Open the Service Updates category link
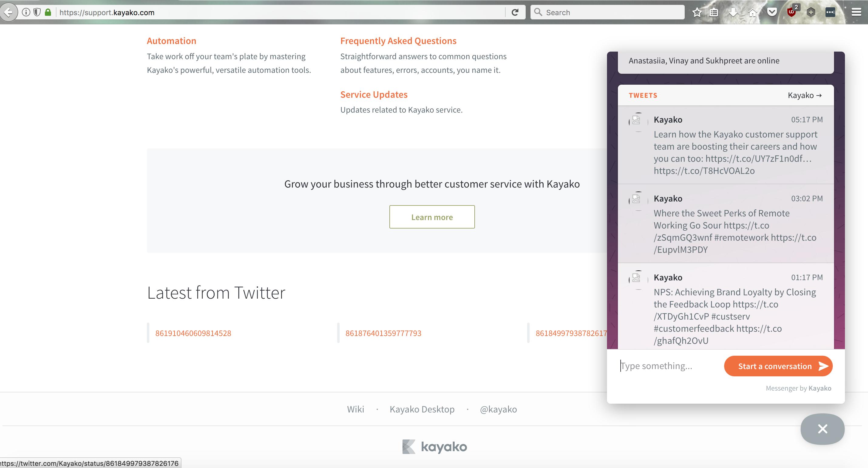The height and width of the screenshot is (468, 868). point(374,94)
